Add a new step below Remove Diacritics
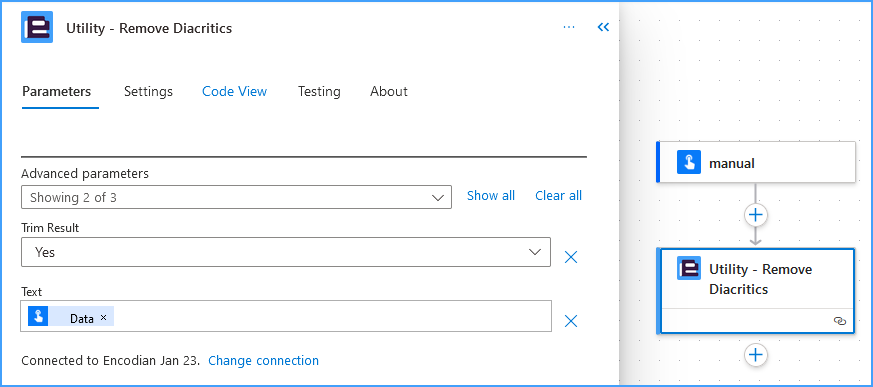873x387 pixels. tap(756, 355)
